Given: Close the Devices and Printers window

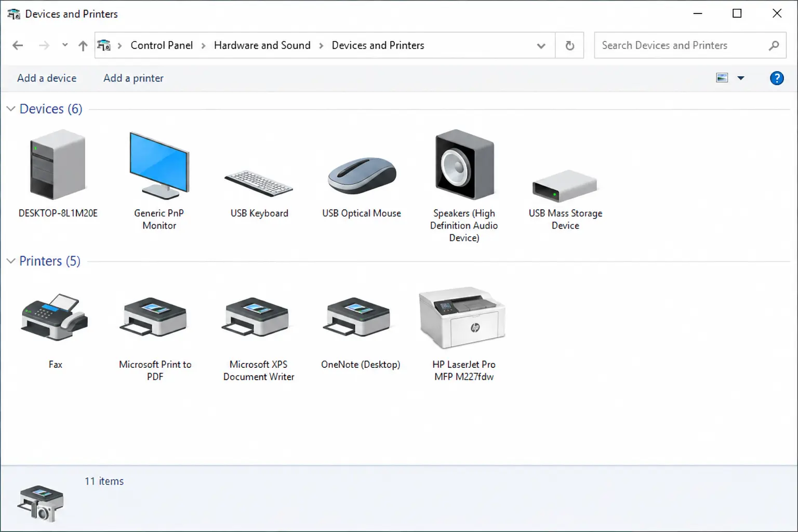Looking at the screenshot, I should (x=777, y=14).
